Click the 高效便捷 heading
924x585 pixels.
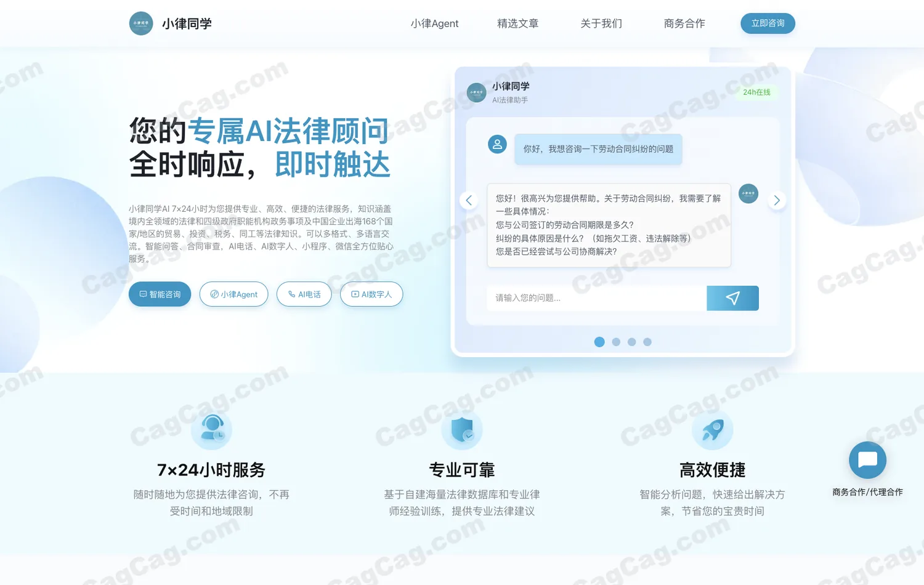click(713, 470)
